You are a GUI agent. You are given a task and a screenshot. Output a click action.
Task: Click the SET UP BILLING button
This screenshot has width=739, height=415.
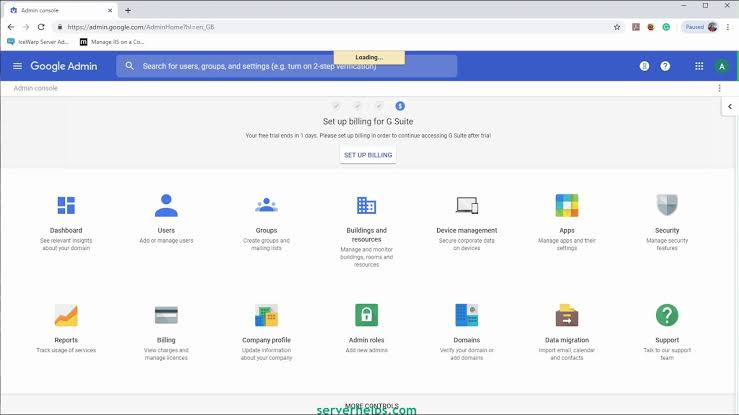[368, 155]
